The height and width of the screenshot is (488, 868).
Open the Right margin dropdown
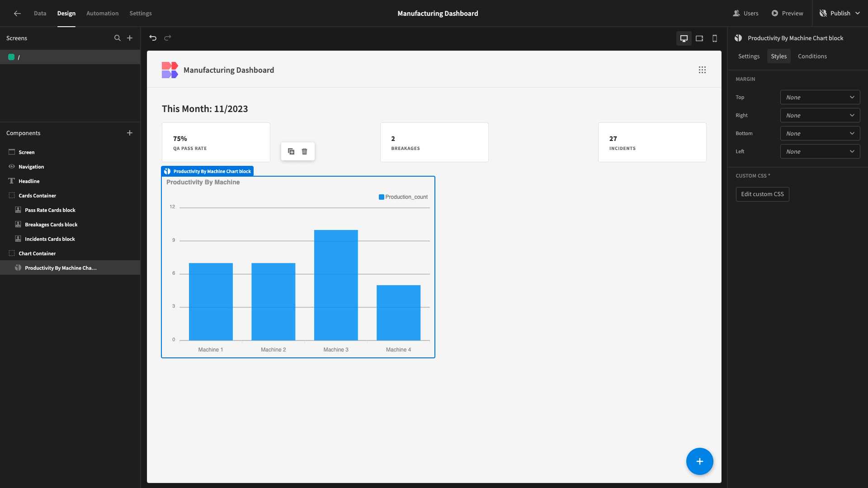tap(820, 115)
